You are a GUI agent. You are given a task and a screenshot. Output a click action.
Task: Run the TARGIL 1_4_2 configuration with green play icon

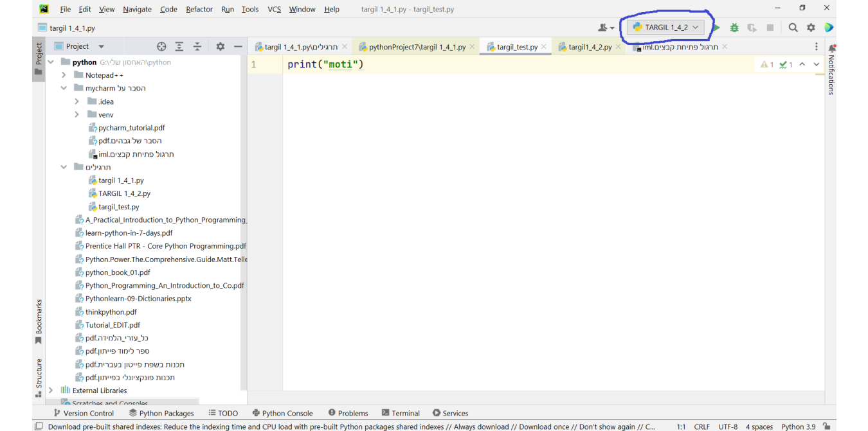(x=717, y=28)
